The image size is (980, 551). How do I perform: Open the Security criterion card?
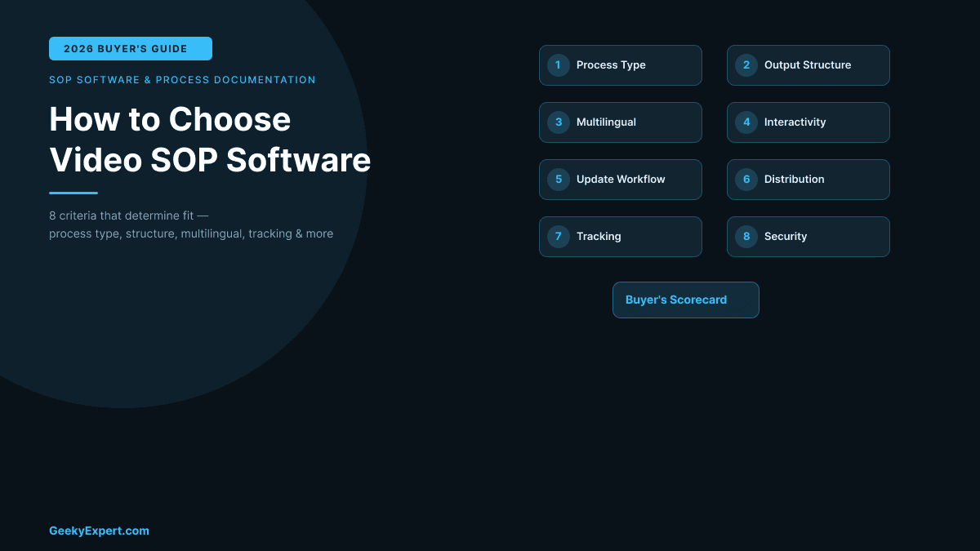point(808,237)
